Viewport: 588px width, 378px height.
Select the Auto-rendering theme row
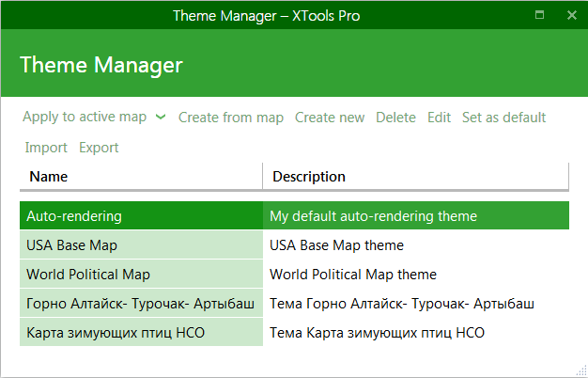tap(294, 216)
